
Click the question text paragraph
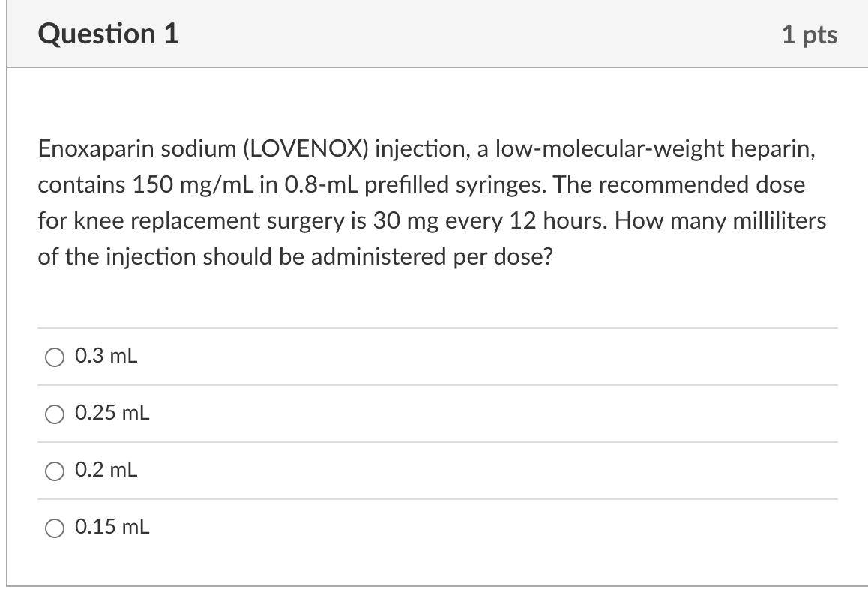[x=431, y=202]
